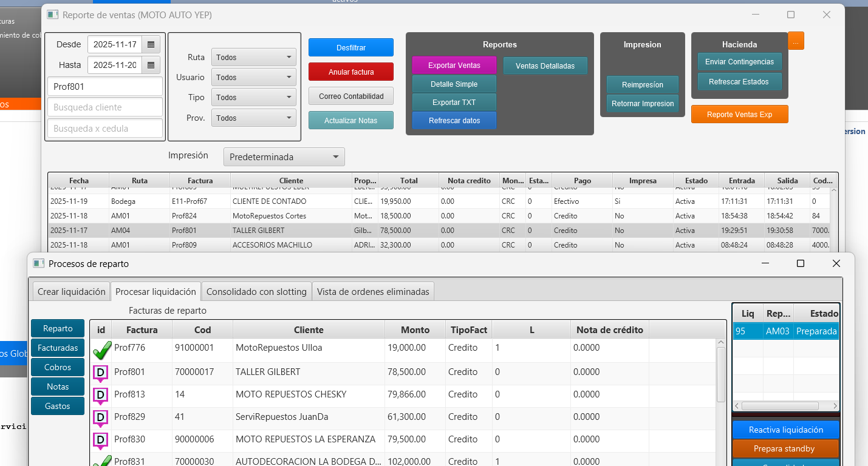Click the horizontal scrollbar in the liquidation list
This screenshot has height=466, width=868.
coord(780,406)
